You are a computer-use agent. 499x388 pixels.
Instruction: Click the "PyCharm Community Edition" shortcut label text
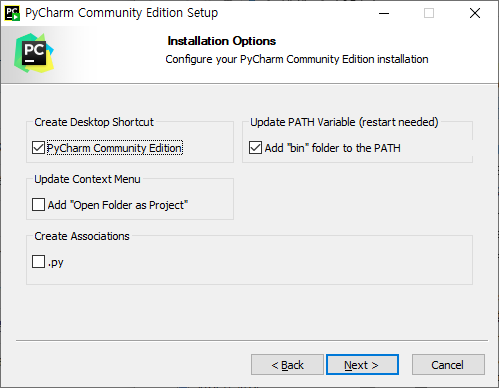(x=115, y=148)
